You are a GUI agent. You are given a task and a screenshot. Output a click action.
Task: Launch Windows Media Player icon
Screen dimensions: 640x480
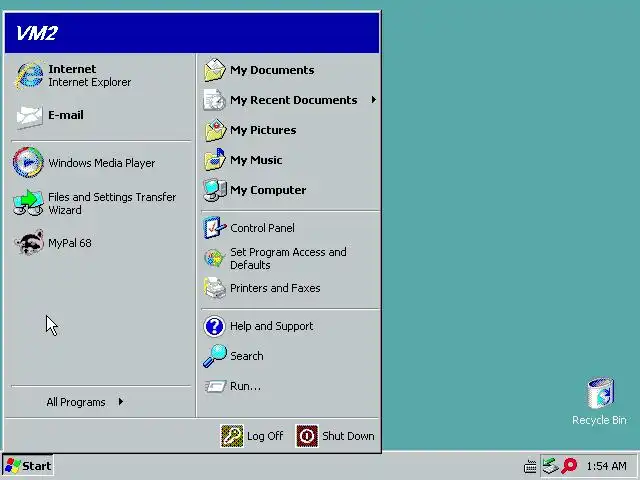[28, 162]
